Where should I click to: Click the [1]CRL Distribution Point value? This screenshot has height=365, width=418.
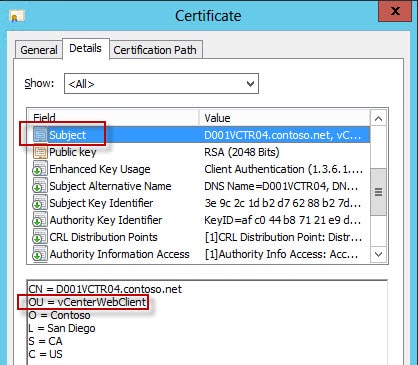(283, 237)
